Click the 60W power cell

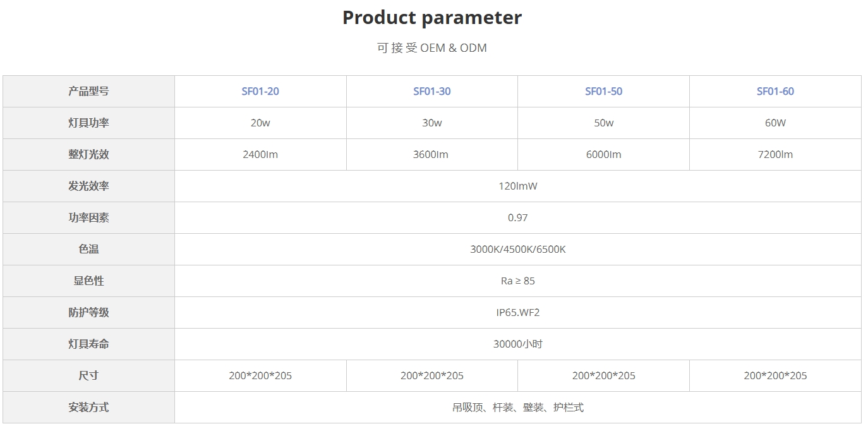(x=775, y=123)
